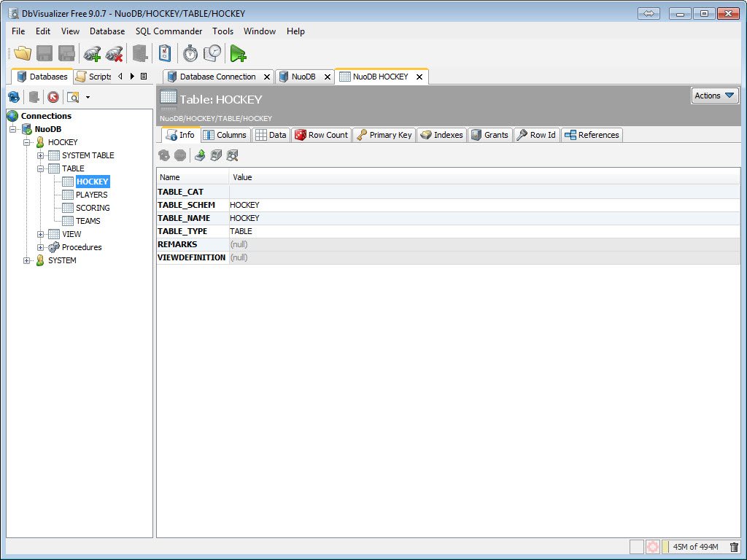Viewport: 747px width, 560px height.
Task: Click the memory usage bar showing 45M of 494M
Action: [x=694, y=547]
